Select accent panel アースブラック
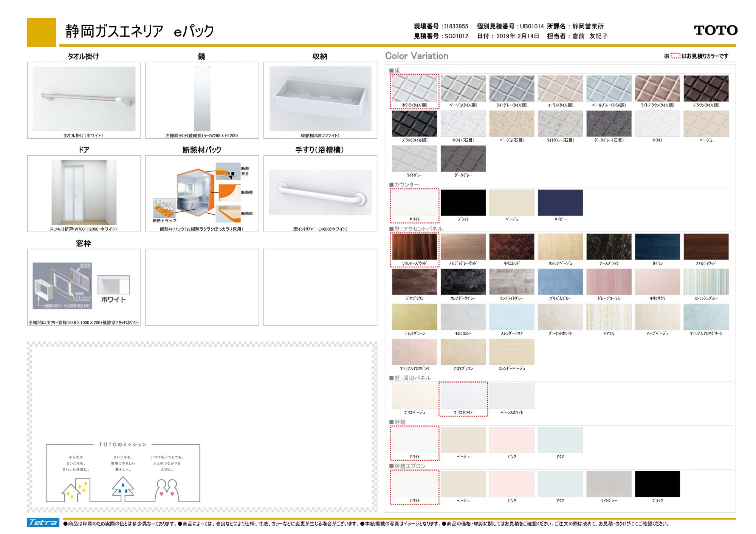The image size is (756, 534). 609,247
